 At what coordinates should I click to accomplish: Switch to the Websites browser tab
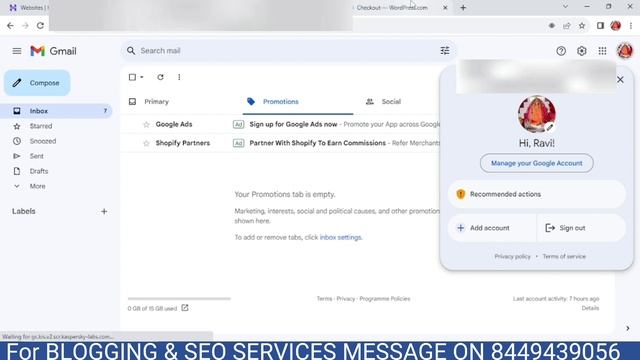click(28, 8)
